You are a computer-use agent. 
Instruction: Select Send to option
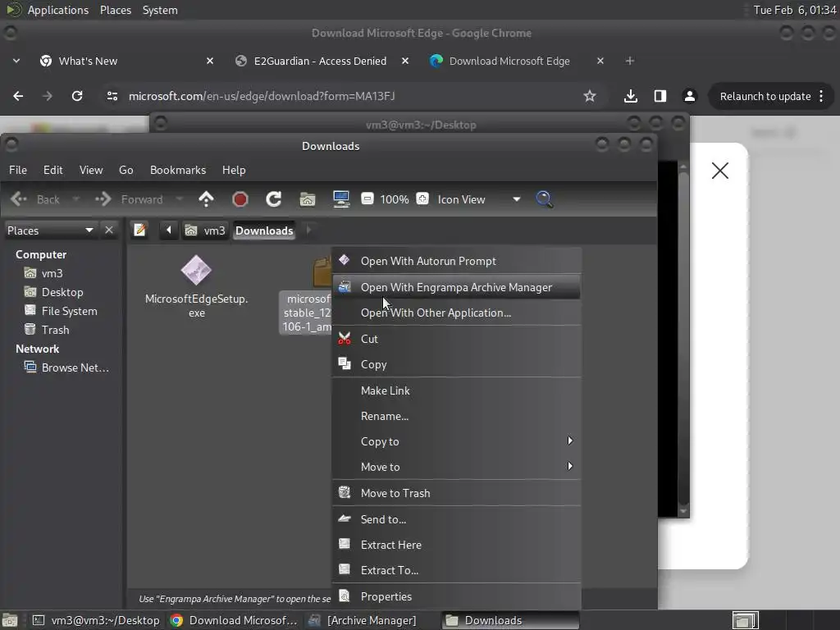coord(456,519)
